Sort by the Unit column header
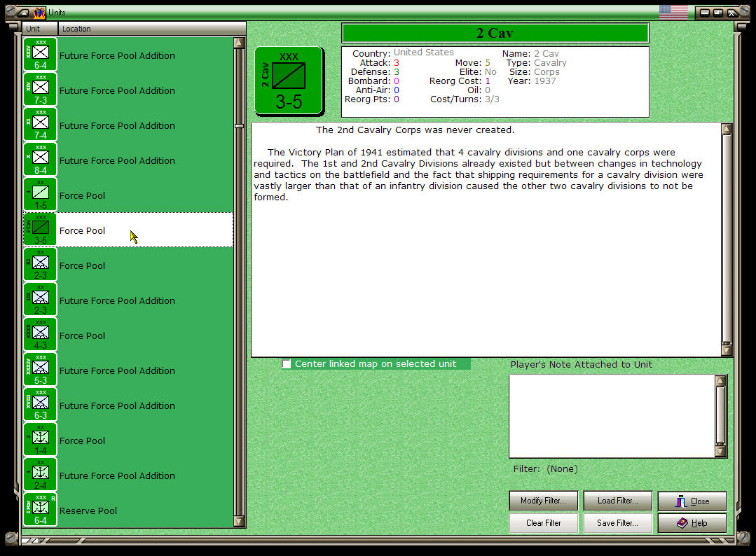This screenshot has height=556, width=756. [40, 29]
